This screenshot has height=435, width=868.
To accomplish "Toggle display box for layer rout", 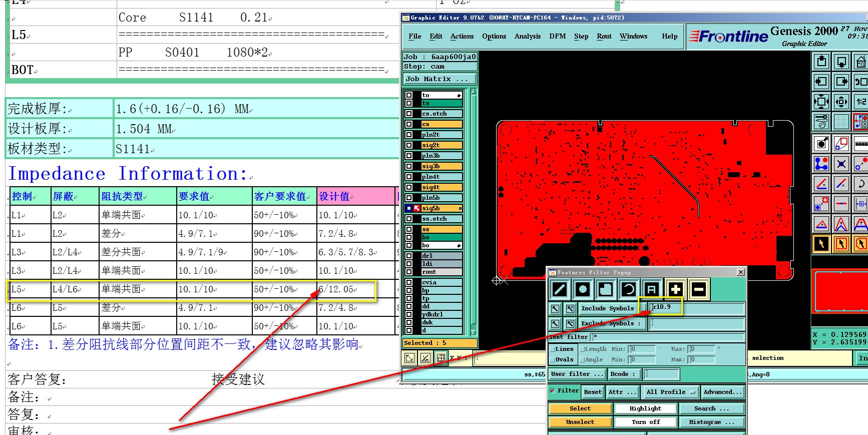I will tap(409, 272).
